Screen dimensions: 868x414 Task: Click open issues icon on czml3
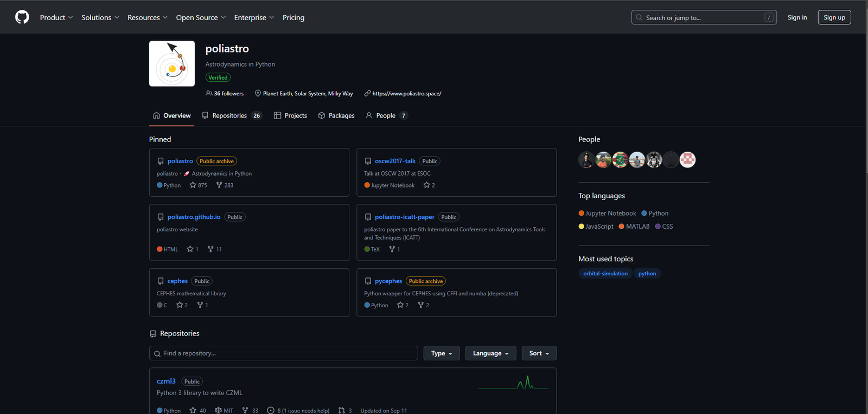[x=271, y=410]
